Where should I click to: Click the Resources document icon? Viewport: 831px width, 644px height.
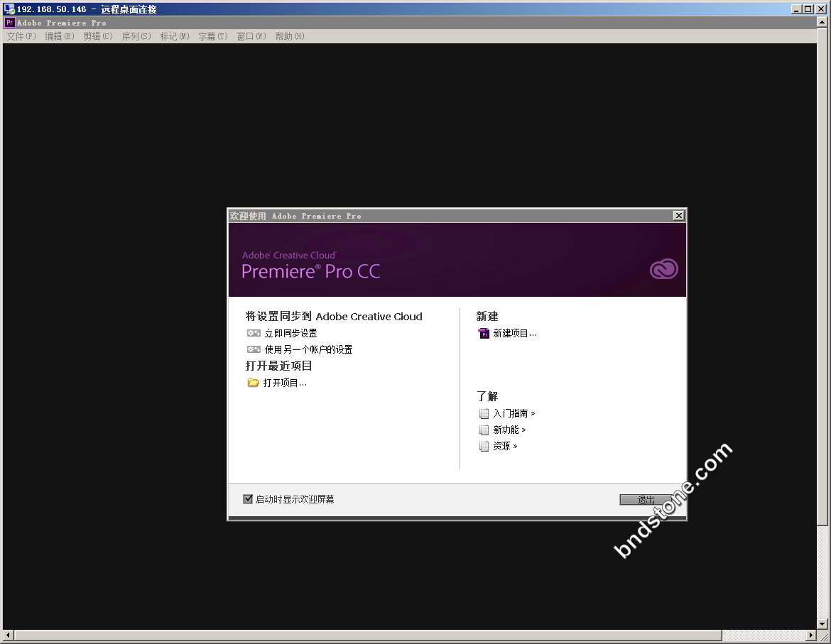tap(484, 446)
